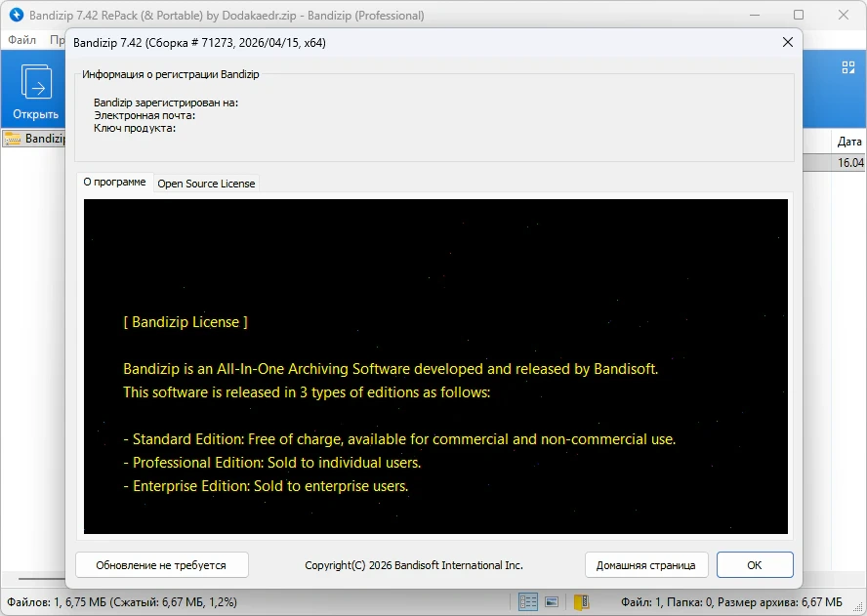The height and width of the screenshot is (616, 867).
Task: Open the Файл menu in main window
Action: click(22, 40)
